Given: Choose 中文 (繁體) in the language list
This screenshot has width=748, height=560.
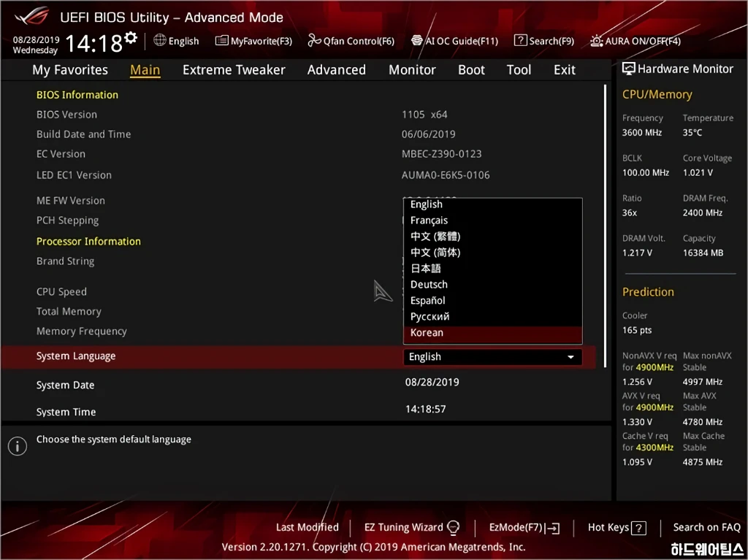Looking at the screenshot, I should [x=493, y=237].
